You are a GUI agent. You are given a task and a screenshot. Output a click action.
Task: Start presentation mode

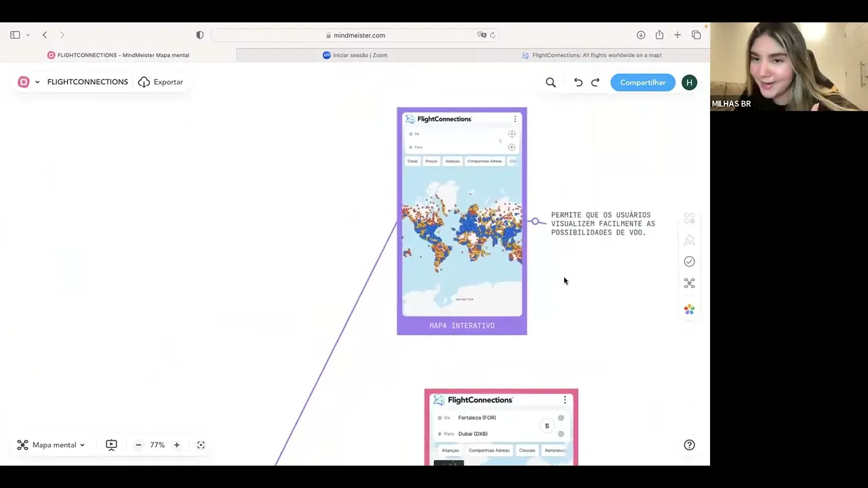click(x=111, y=445)
